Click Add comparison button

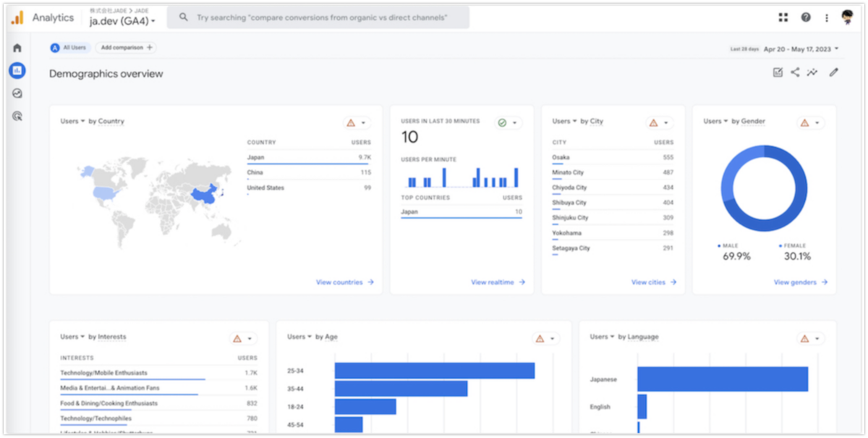127,48
